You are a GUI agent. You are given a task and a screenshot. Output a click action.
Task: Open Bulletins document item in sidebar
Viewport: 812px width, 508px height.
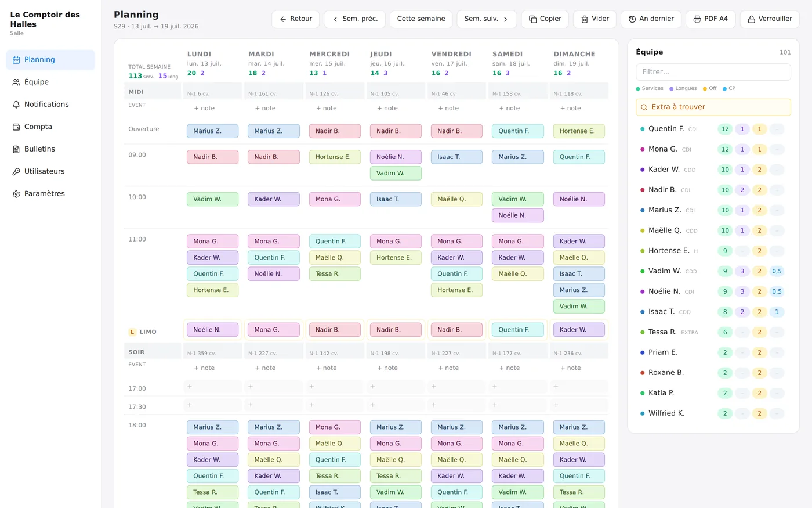point(50,149)
